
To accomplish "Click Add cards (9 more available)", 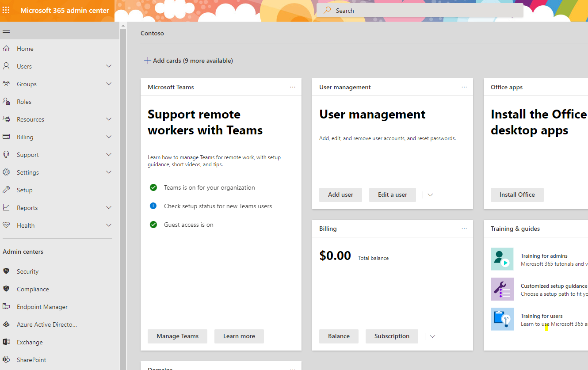I will pos(189,61).
